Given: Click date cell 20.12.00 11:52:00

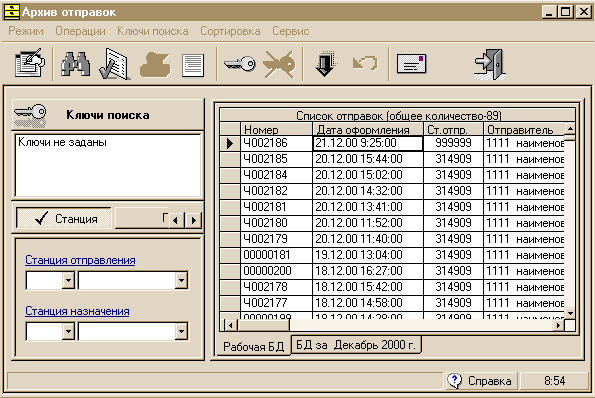Looking at the screenshot, I should pos(368,223).
